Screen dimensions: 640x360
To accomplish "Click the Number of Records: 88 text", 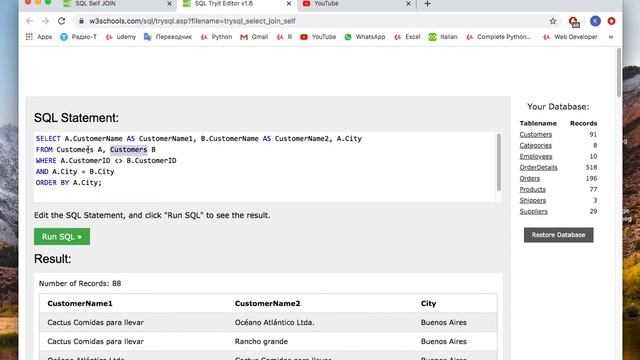I will pos(80,283).
